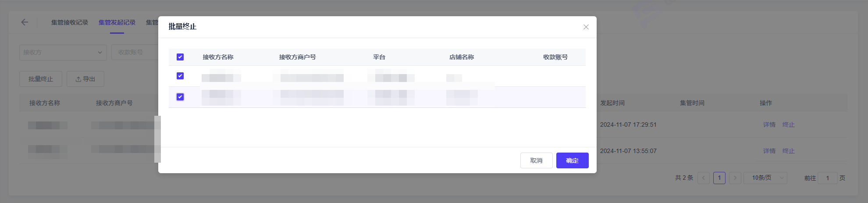This screenshot has height=203, width=868.
Task: Switch to 集管发起记录 tab
Action: click(x=117, y=22)
